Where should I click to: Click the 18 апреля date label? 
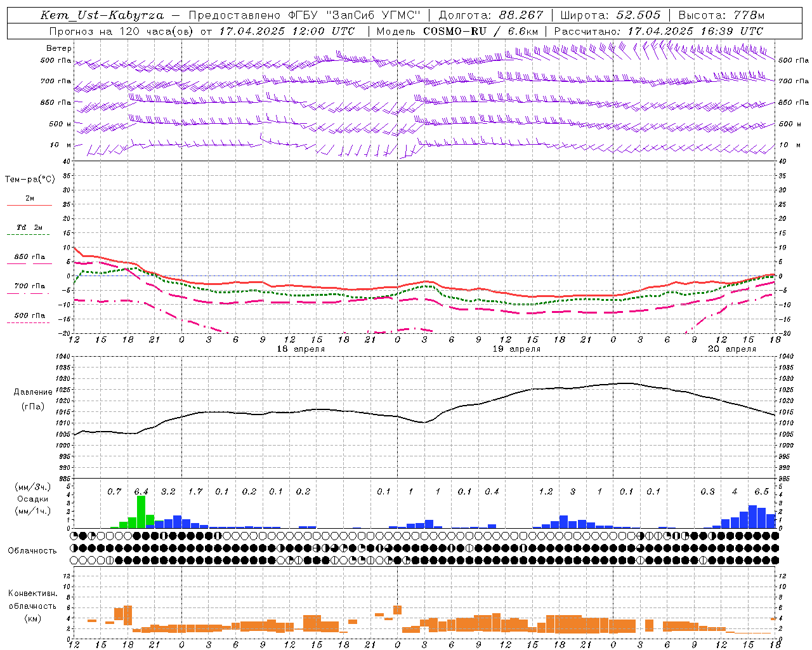(x=301, y=349)
